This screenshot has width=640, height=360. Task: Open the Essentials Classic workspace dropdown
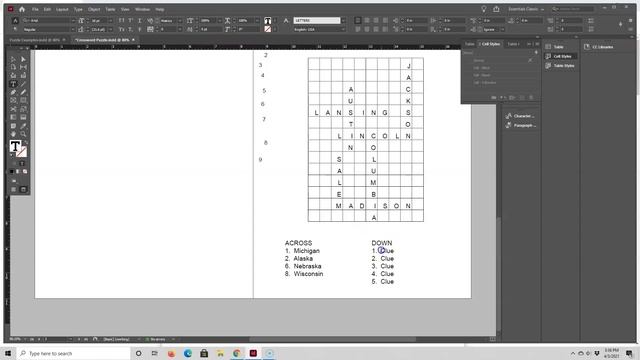[526, 9]
